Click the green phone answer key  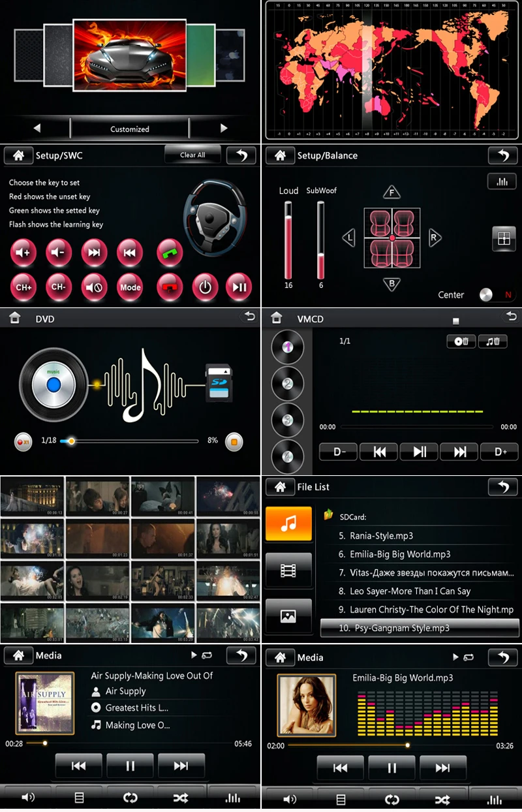point(170,253)
